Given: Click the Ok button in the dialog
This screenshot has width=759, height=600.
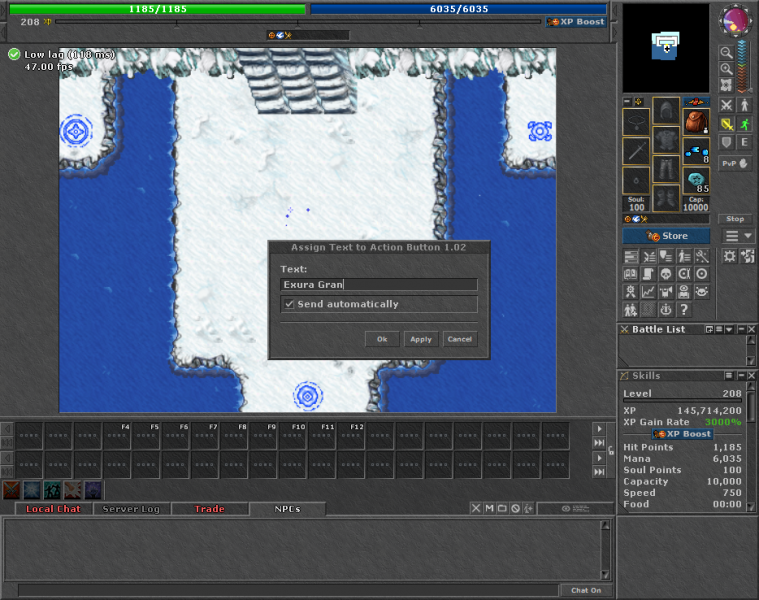Looking at the screenshot, I should coord(382,339).
